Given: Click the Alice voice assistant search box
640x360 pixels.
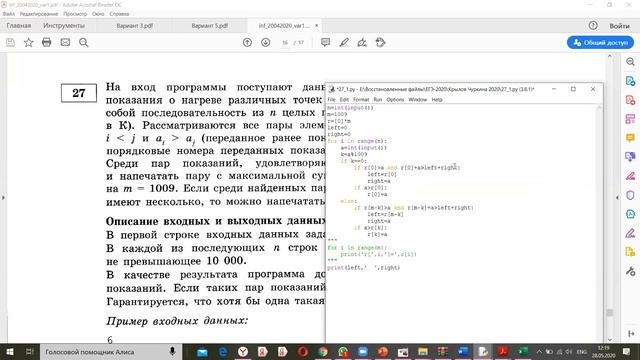Looking at the screenshot, I should click(111, 351).
